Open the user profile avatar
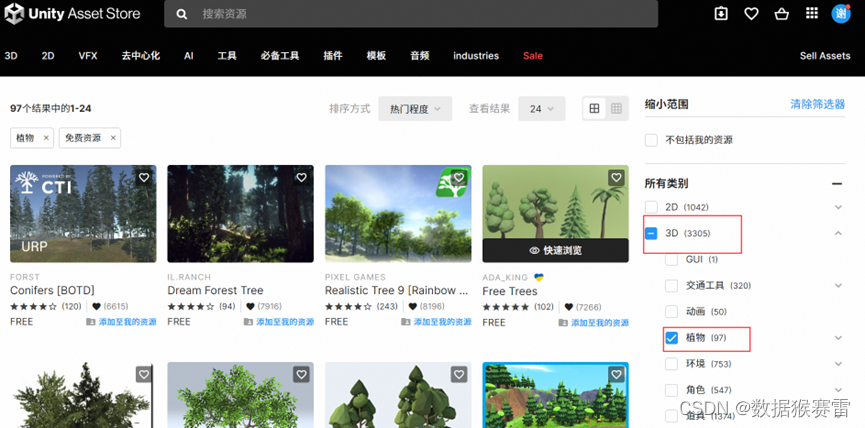Viewport: 865px width, 428px height. pos(841,14)
